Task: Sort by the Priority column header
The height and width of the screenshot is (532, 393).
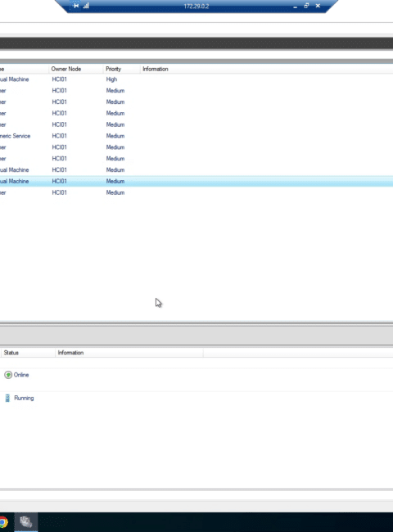Action: click(x=122, y=69)
